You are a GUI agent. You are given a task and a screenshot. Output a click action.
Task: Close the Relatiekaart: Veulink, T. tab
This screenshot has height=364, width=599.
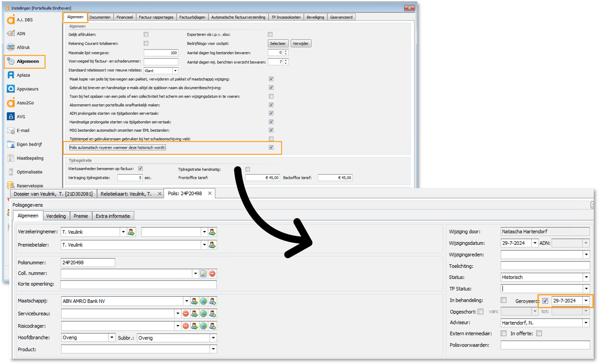point(159,194)
